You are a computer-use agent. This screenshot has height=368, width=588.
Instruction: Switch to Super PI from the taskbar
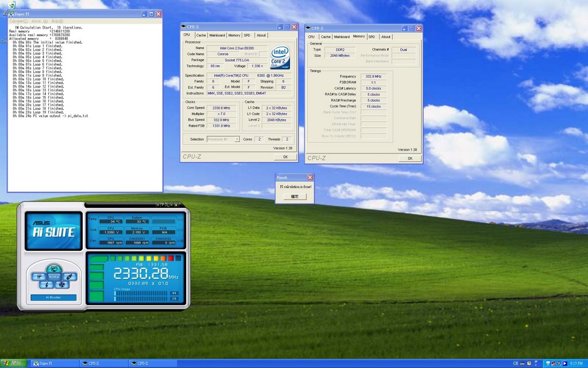[x=55, y=363]
